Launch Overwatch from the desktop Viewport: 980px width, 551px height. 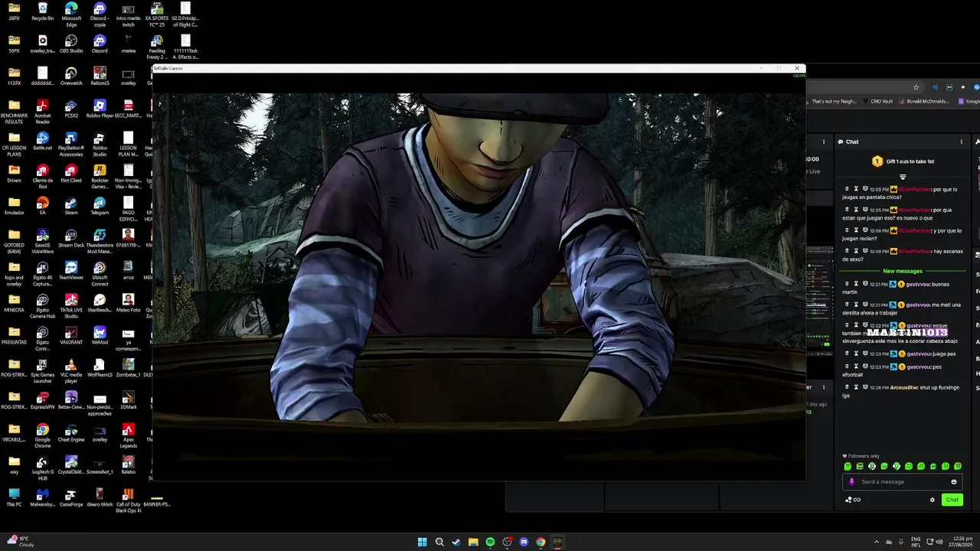(71, 76)
